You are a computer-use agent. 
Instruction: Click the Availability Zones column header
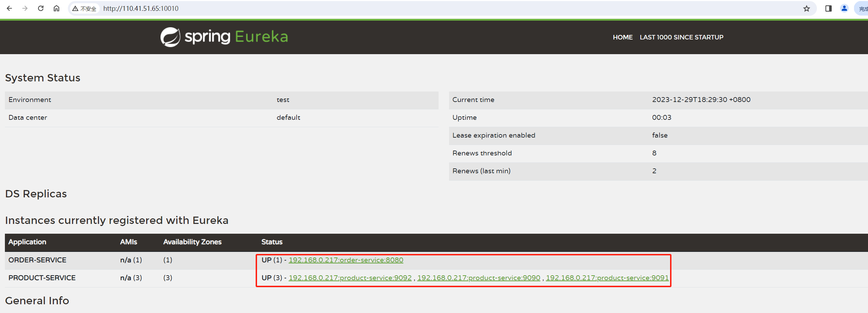coord(192,242)
